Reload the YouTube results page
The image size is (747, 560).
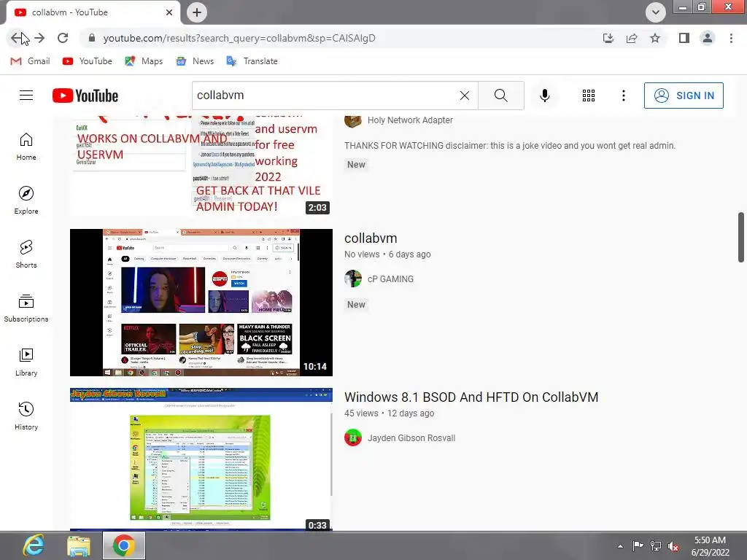(x=63, y=38)
